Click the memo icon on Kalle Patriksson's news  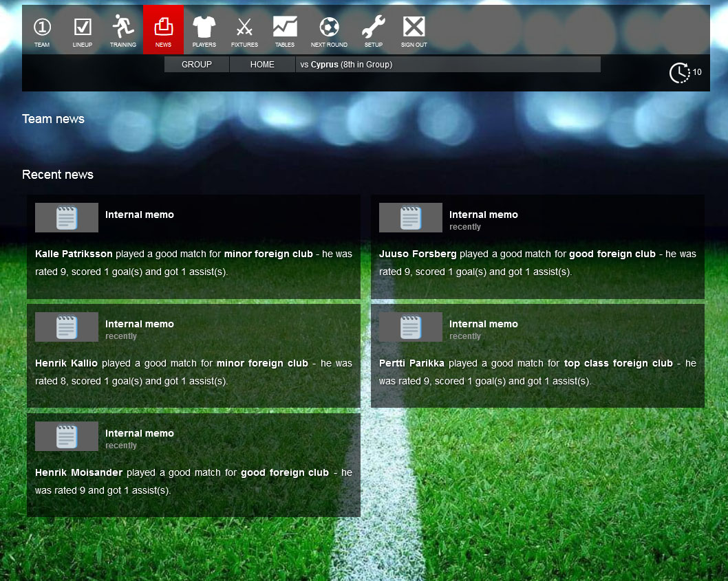click(66, 217)
